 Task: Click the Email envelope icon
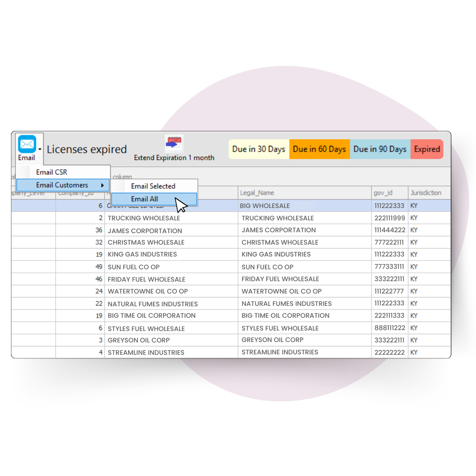tap(28, 144)
